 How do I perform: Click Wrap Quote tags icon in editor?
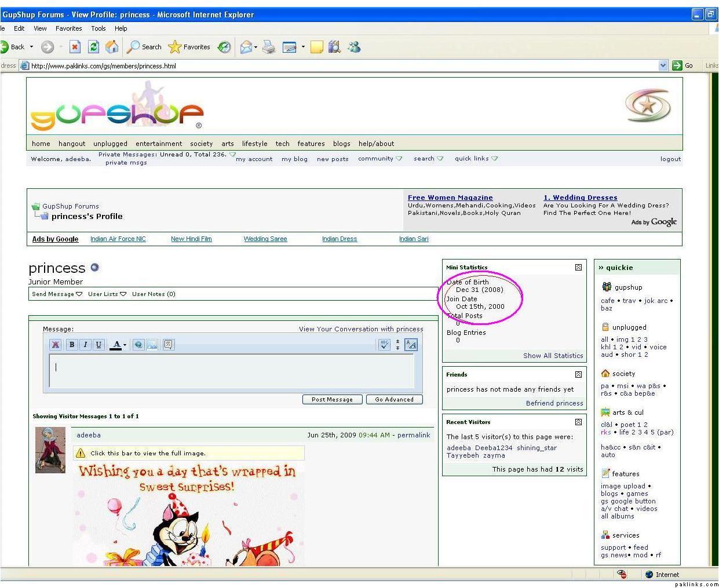(168, 345)
